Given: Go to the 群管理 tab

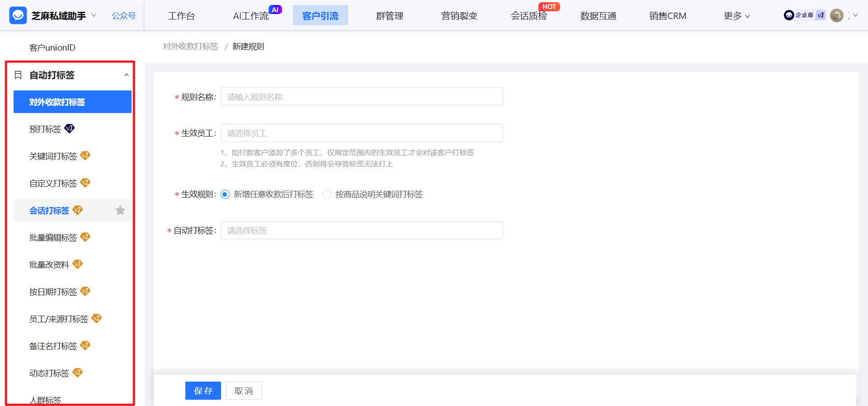Looking at the screenshot, I should tap(390, 16).
